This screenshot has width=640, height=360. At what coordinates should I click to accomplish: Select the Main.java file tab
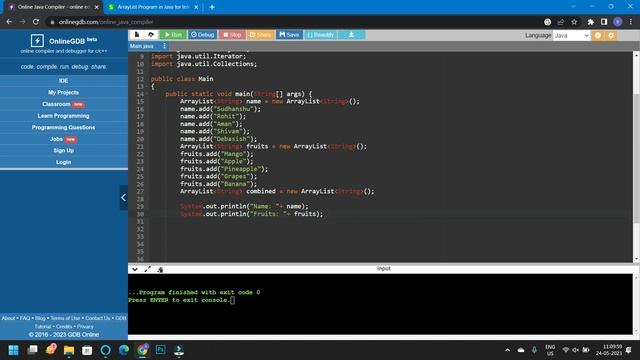click(x=142, y=46)
